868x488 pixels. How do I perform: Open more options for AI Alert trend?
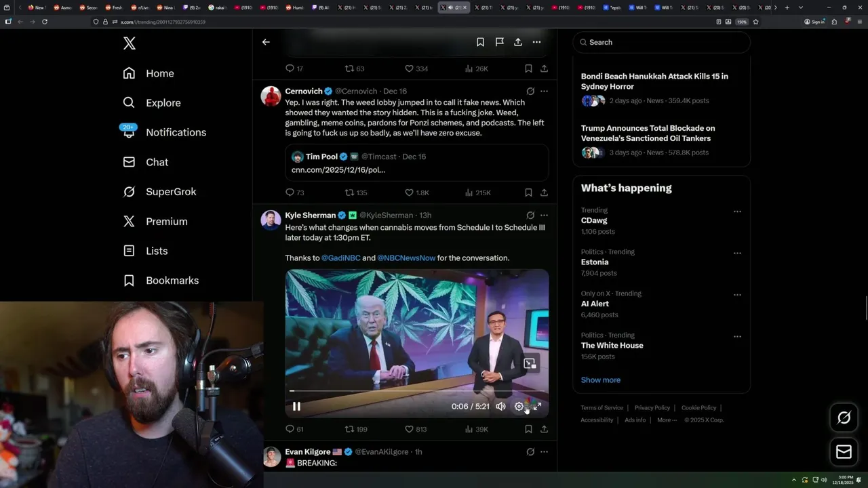(x=737, y=295)
